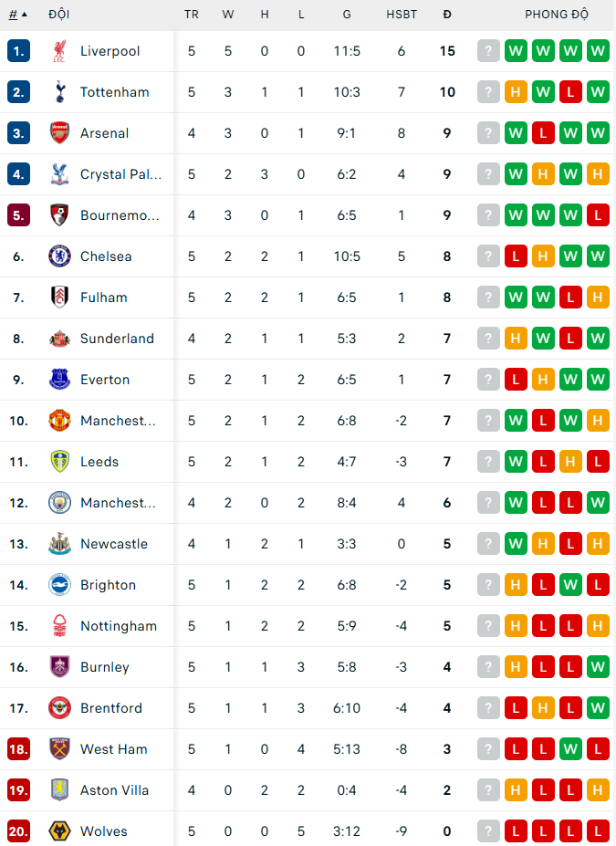Click the rank 1 position badge
The width and height of the screenshot is (616, 846).
[18, 51]
